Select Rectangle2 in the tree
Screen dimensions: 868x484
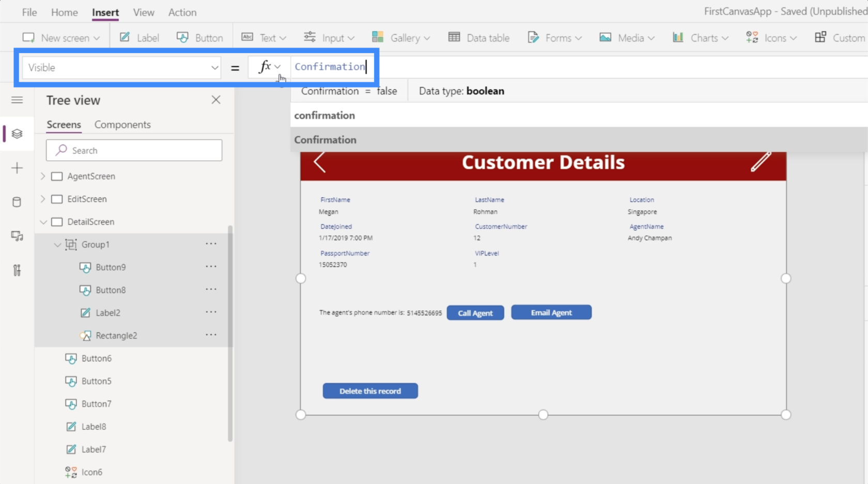point(116,335)
